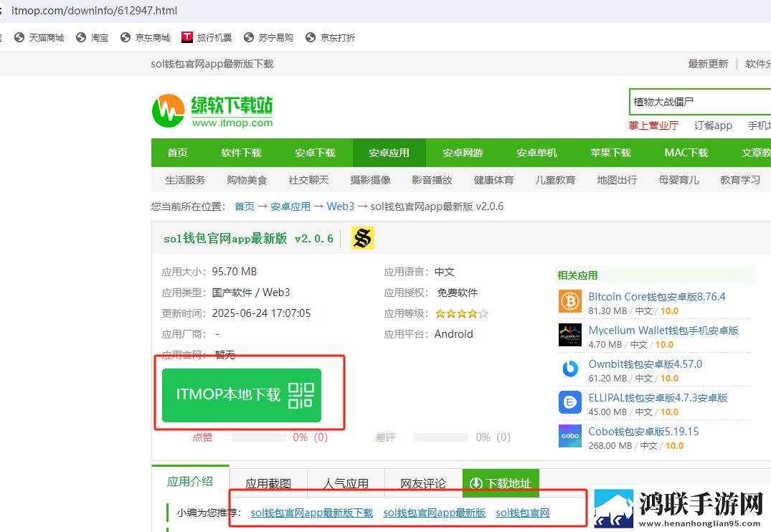Click the 差评 downvote label
This screenshot has width=771, height=532.
(x=386, y=437)
